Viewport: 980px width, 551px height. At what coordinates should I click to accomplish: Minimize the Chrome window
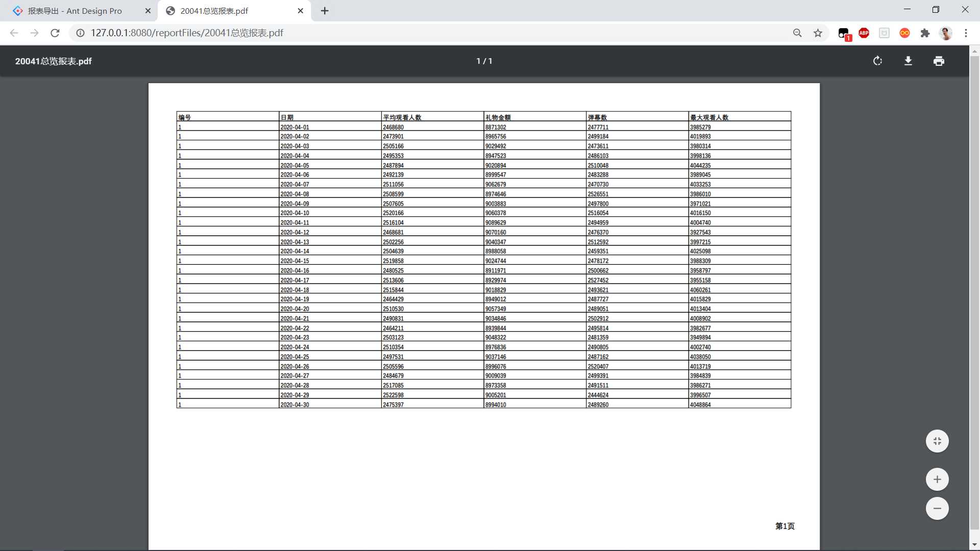pos(907,10)
